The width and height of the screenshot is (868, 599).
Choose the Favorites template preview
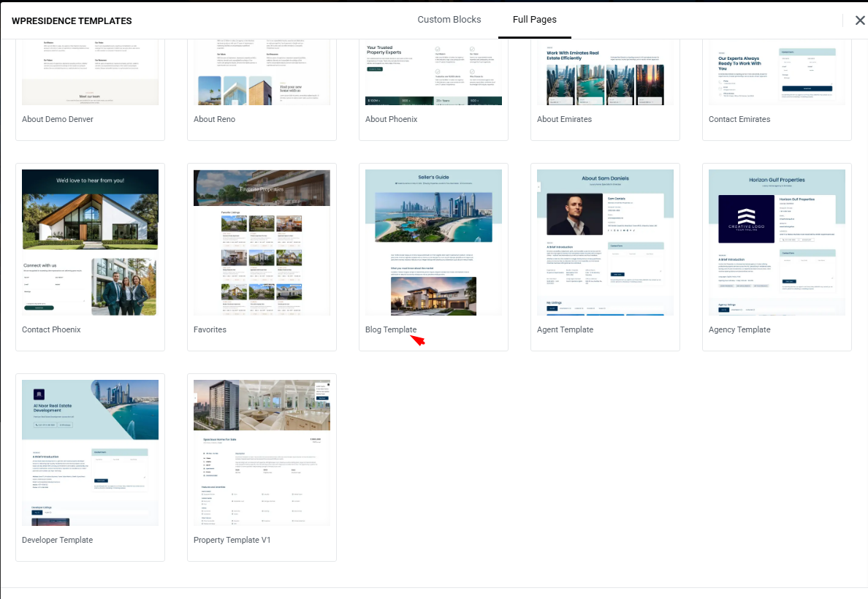coord(262,243)
